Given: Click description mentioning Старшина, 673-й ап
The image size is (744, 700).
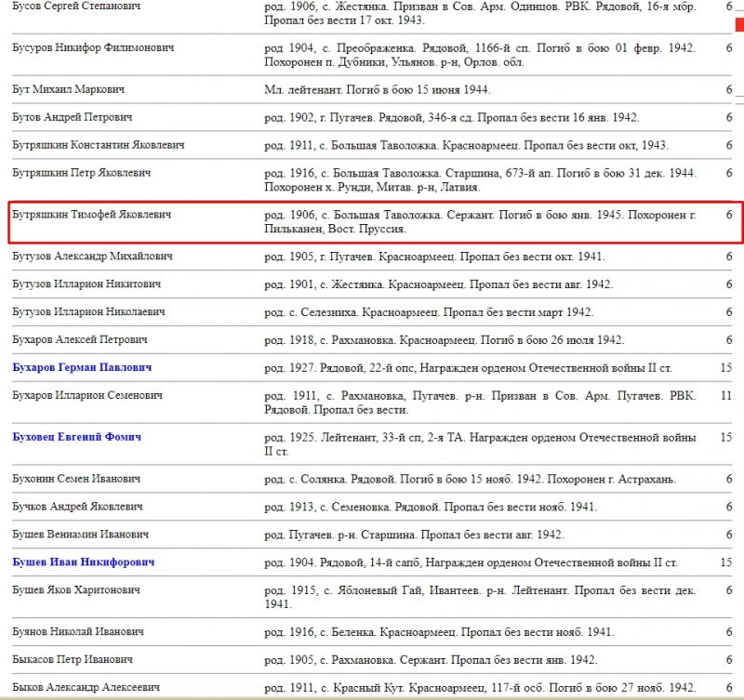Looking at the screenshot, I should pyautogui.click(x=480, y=179).
